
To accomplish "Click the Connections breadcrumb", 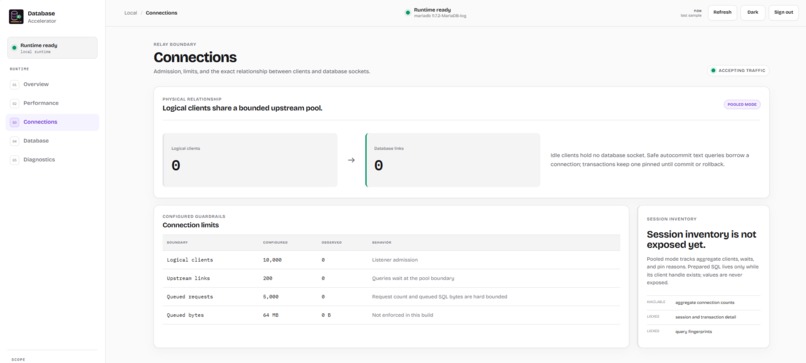I will point(161,13).
